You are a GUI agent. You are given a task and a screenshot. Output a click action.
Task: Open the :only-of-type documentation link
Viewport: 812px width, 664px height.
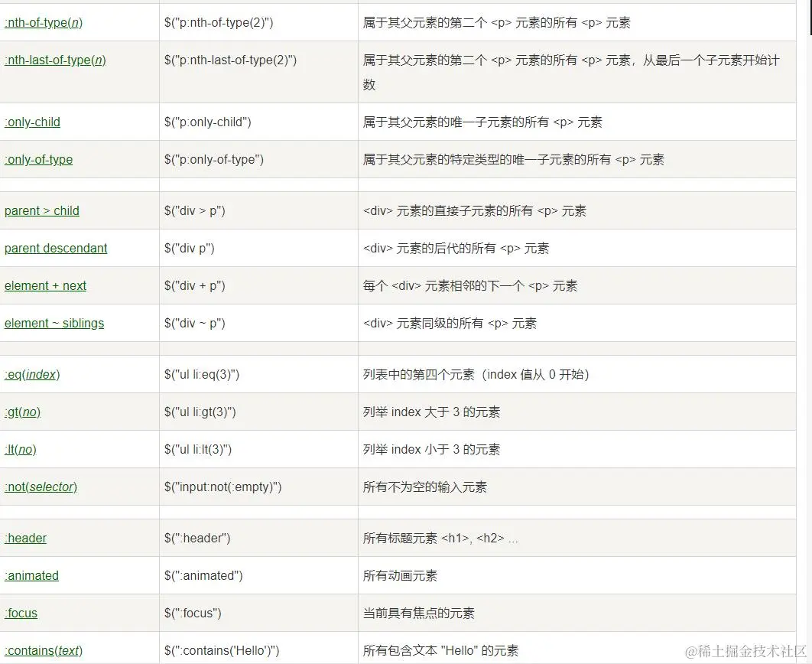38,159
